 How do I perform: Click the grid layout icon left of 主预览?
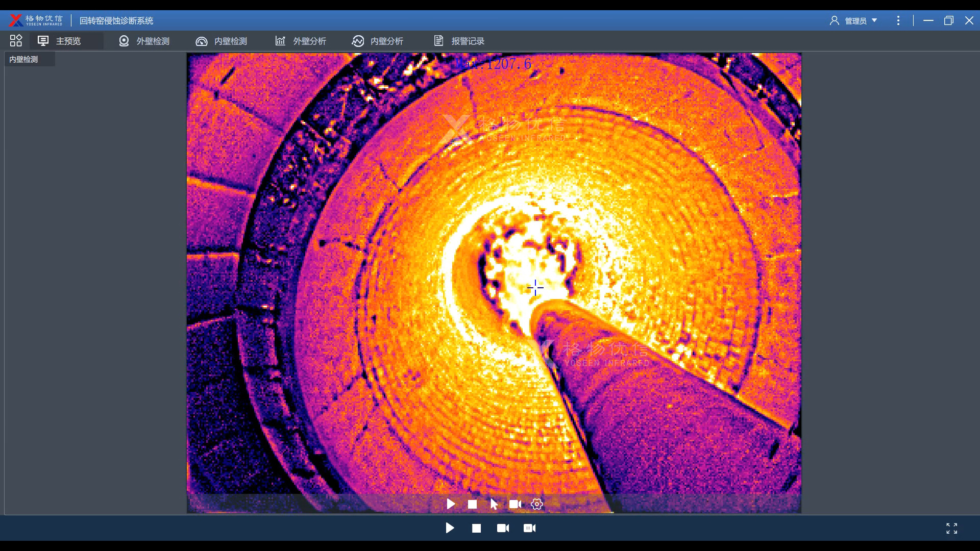pos(16,41)
